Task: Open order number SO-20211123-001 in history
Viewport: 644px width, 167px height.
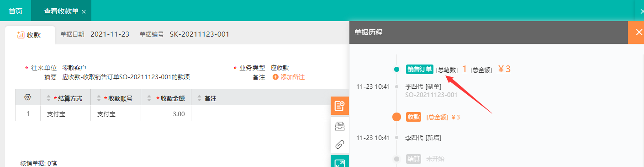Action: pyautogui.click(x=431, y=95)
